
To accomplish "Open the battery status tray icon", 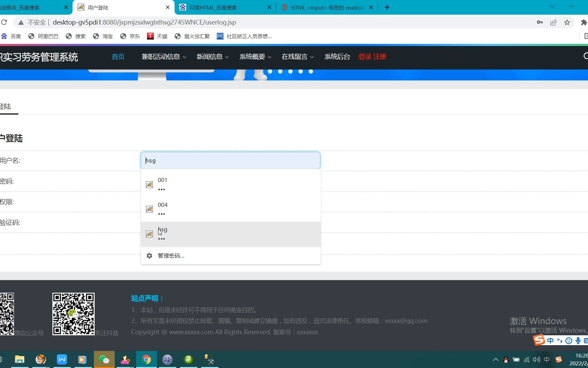I will 516,359.
